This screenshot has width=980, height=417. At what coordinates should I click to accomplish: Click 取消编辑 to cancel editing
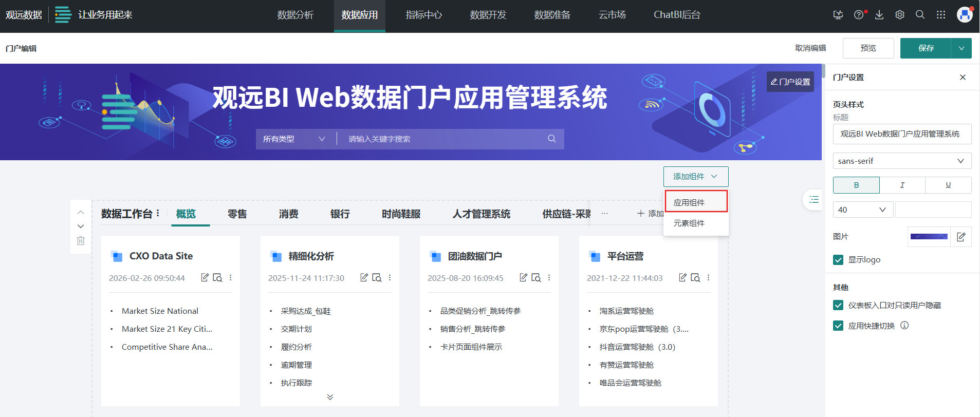coord(810,48)
